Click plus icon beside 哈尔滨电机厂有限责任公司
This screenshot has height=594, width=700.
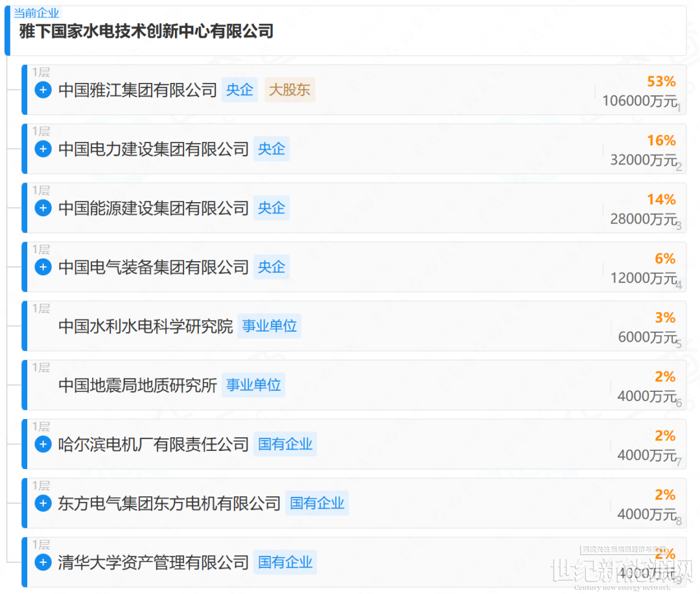(x=43, y=444)
